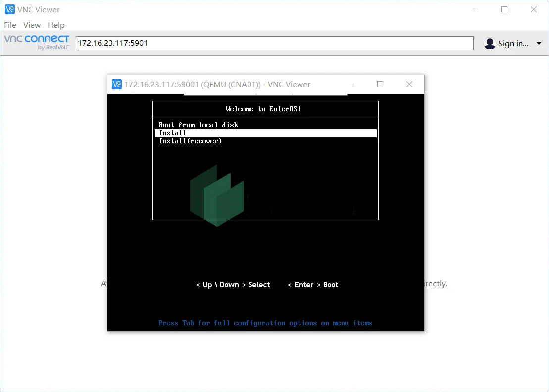Click the user avatar icon

(490, 44)
